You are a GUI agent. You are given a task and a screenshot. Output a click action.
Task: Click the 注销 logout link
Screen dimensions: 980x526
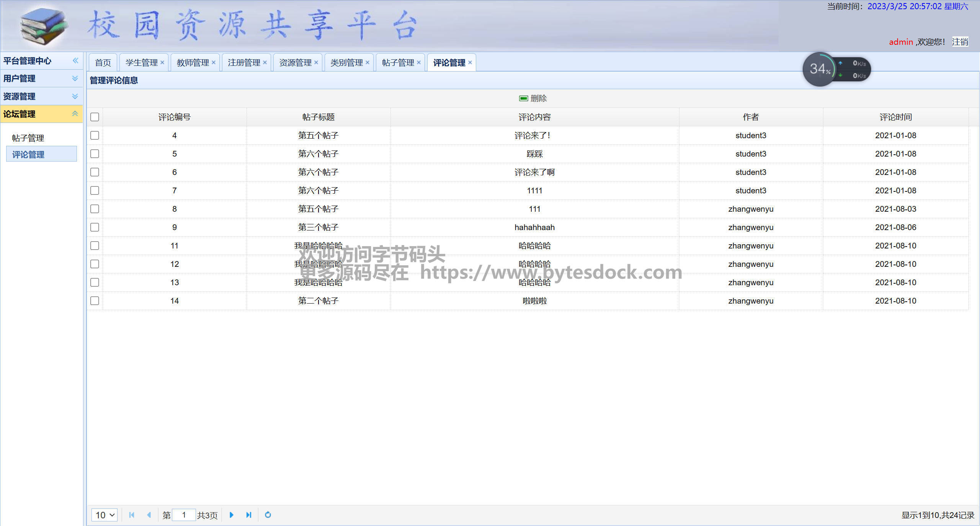click(960, 42)
